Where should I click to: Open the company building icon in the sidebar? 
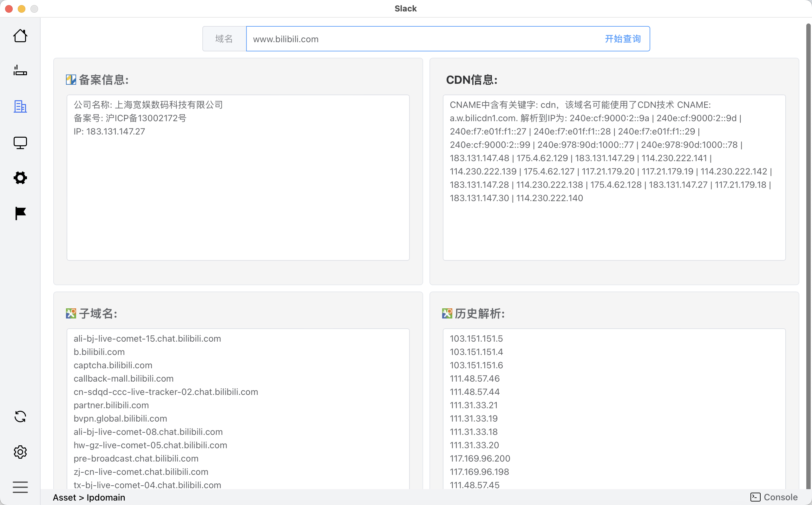click(20, 107)
